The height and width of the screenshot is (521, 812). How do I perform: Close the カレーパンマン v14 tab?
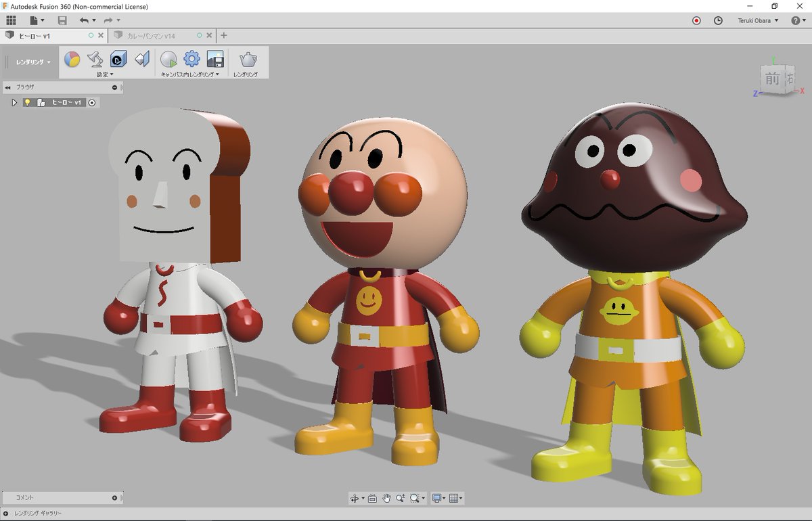[x=210, y=35]
